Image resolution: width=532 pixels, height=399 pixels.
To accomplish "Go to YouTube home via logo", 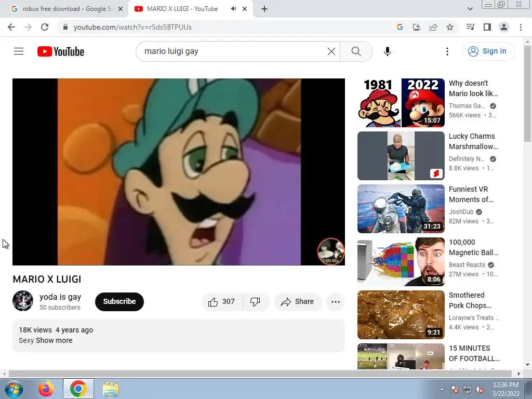I will click(61, 51).
